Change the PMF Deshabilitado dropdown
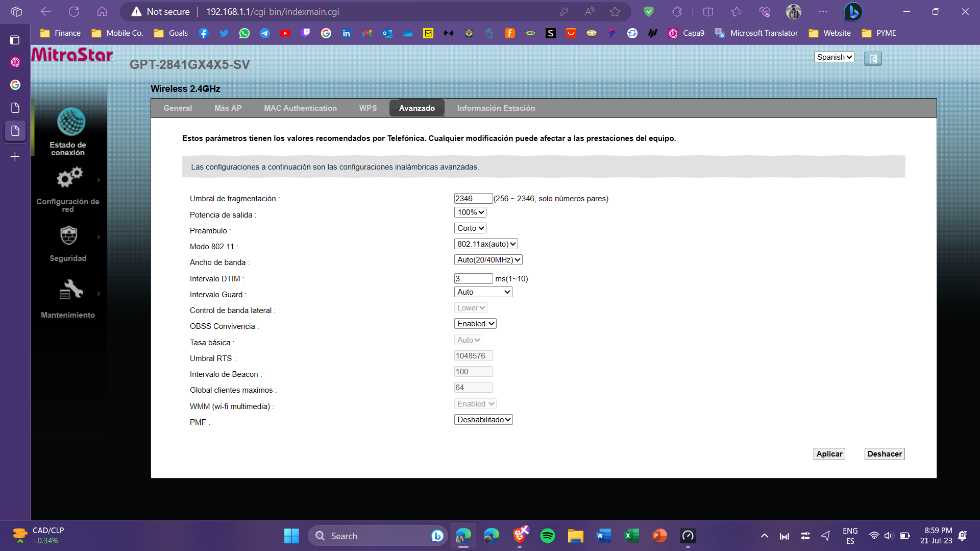This screenshot has height=551, width=980. [483, 420]
